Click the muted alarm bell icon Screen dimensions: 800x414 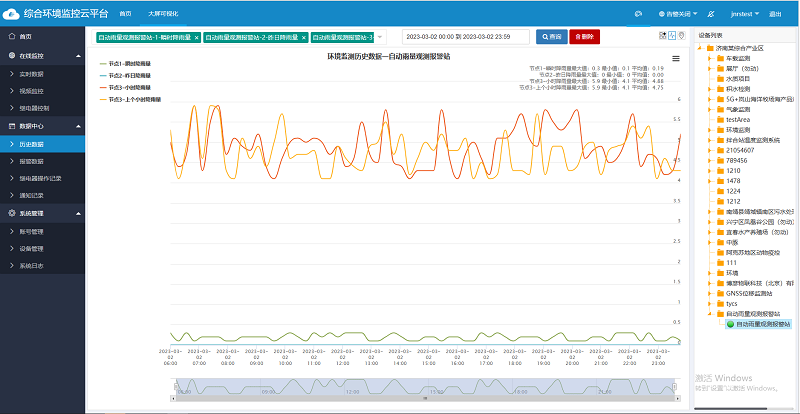(x=711, y=15)
